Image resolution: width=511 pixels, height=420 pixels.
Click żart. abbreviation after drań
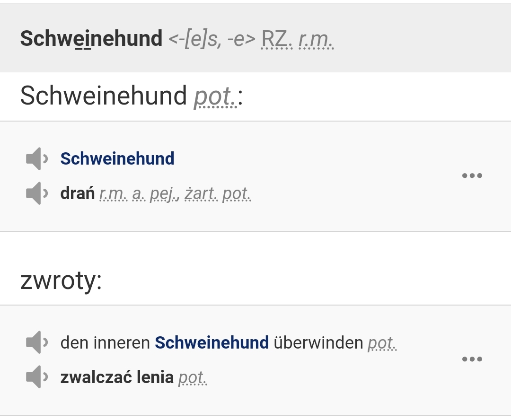(201, 193)
